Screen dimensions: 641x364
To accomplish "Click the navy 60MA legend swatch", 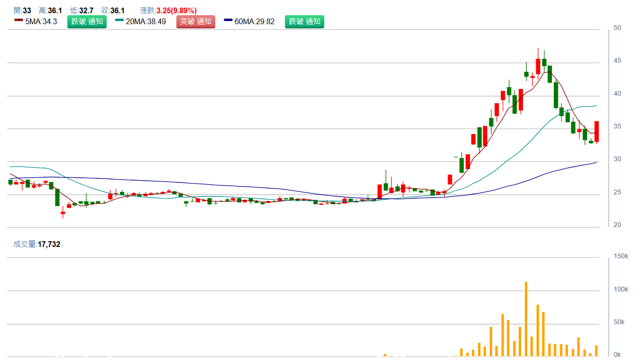I will tap(228, 20).
